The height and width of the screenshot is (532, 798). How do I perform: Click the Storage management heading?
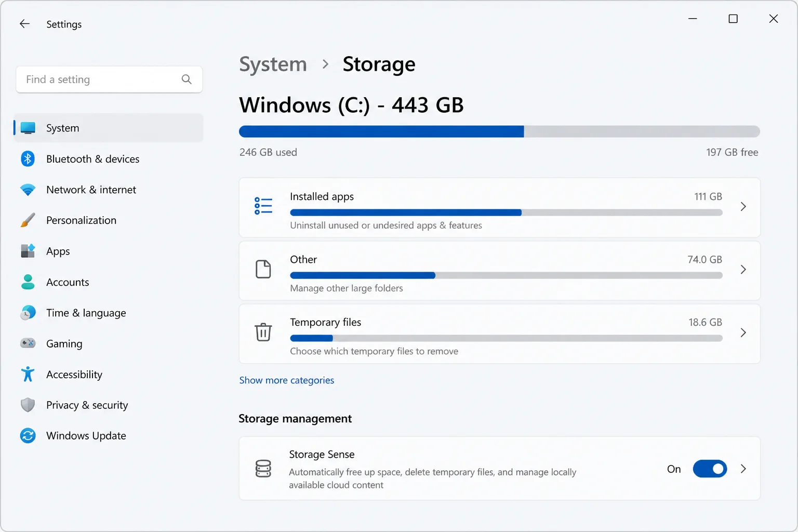point(295,419)
